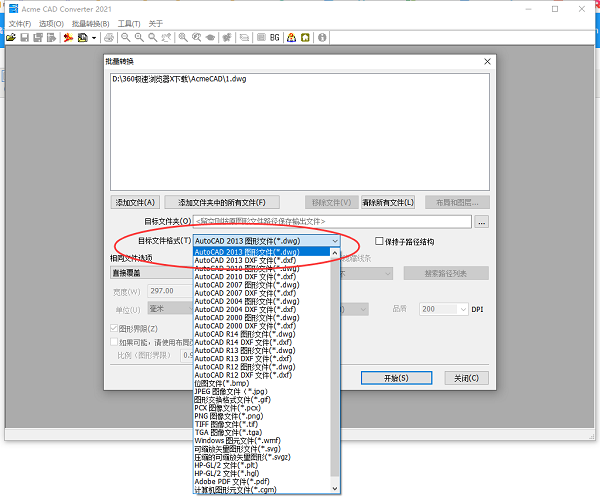Viewport: 600px width, 497px height.
Task: Enable the 保持子路径结构 checkbox
Action: coord(379,241)
